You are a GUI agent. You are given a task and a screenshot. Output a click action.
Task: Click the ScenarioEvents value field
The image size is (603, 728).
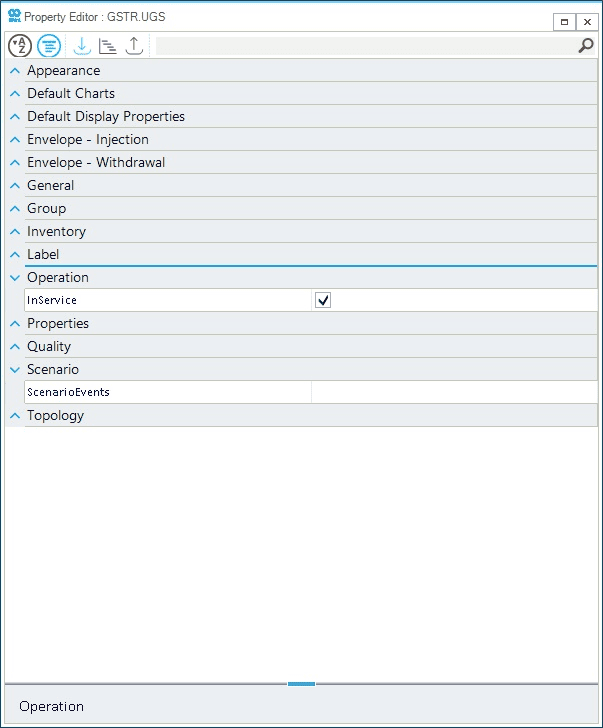(454, 392)
